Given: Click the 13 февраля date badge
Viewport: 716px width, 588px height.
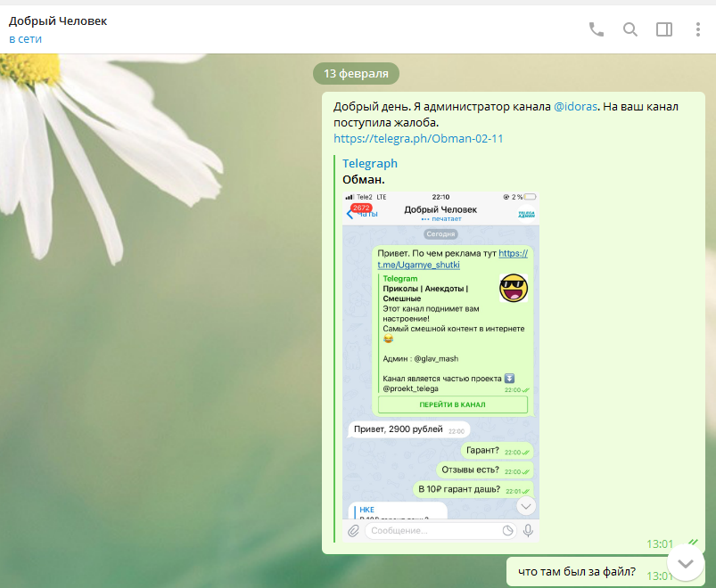Looking at the screenshot, I should coord(356,73).
